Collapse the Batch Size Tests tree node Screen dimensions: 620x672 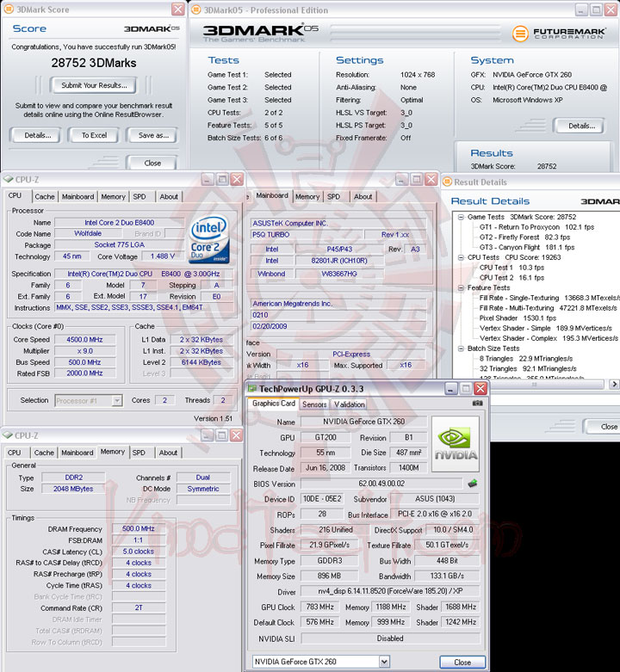pos(461,348)
